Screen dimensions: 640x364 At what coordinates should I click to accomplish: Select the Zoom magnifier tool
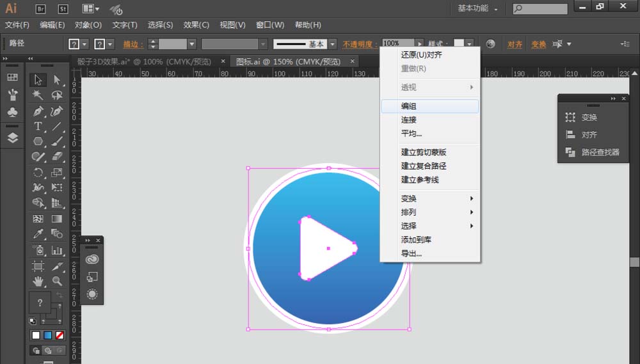click(57, 281)
